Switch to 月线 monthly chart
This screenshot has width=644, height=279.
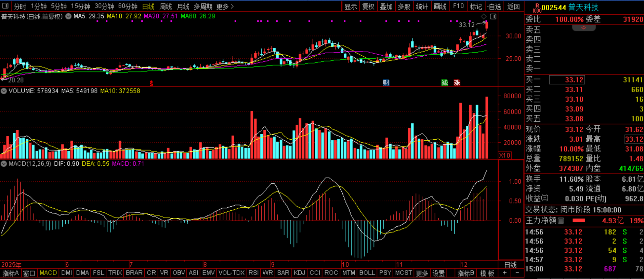coord(183,6)
